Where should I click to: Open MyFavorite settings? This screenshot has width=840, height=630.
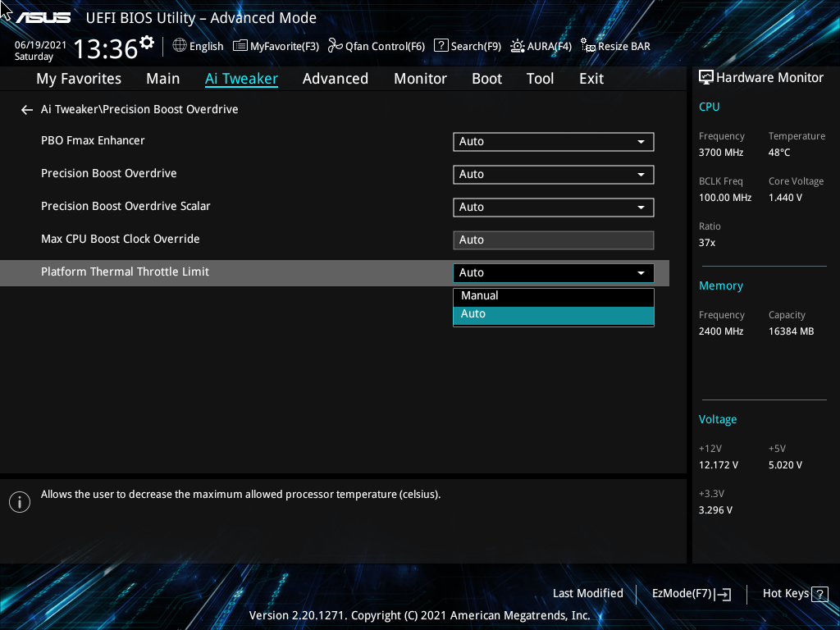click(275, 46)
